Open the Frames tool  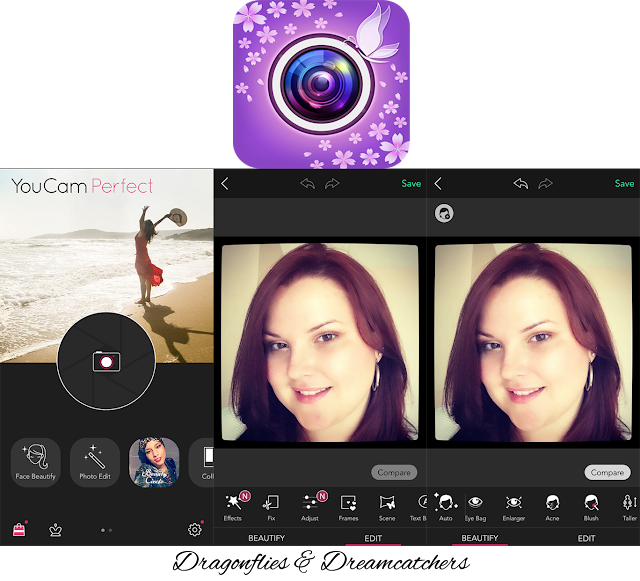(x=349, y=507)
